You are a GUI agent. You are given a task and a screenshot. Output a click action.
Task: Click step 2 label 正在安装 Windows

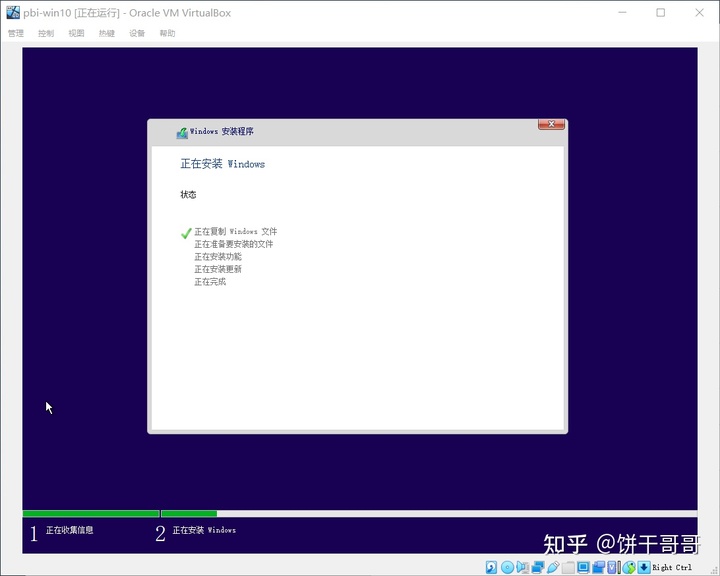pos(204,530)
